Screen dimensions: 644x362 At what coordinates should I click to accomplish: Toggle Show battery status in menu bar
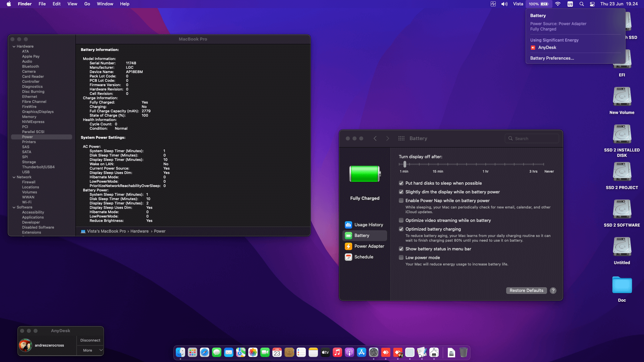coord(401,249)
